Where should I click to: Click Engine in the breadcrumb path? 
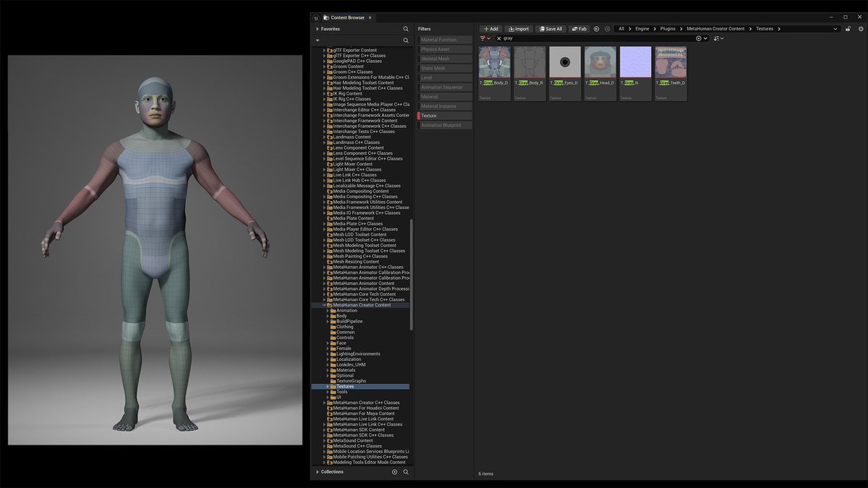tap(643, 29)
